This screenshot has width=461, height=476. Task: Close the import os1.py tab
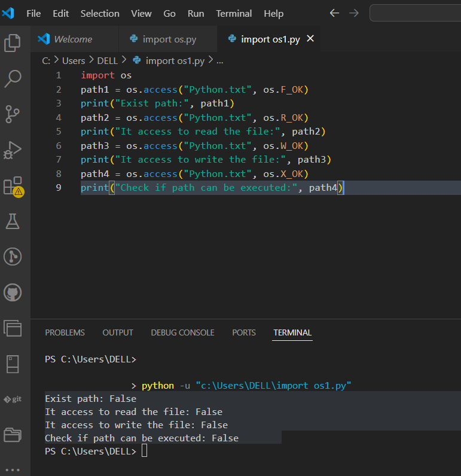pyautogui.click(x=310, y=38)
